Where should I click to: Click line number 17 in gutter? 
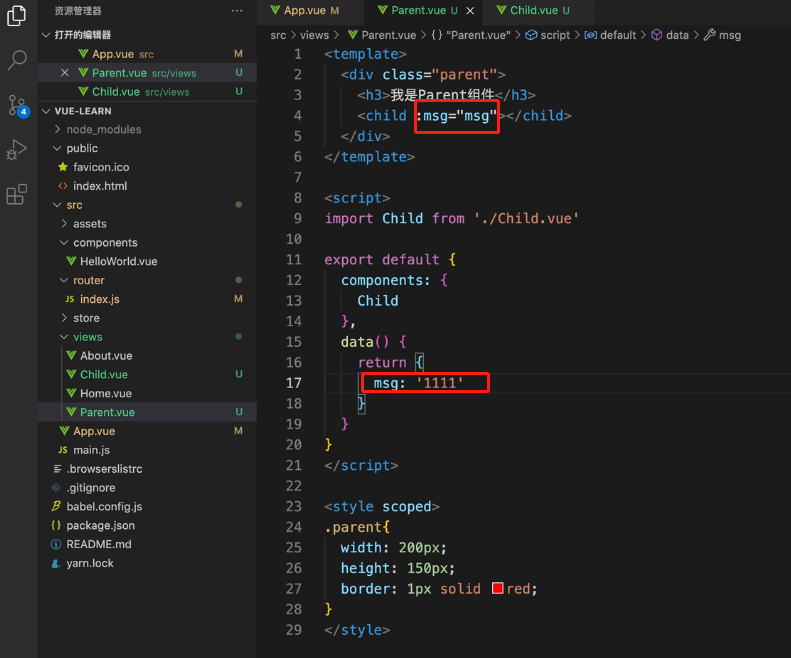coord(294,383)
